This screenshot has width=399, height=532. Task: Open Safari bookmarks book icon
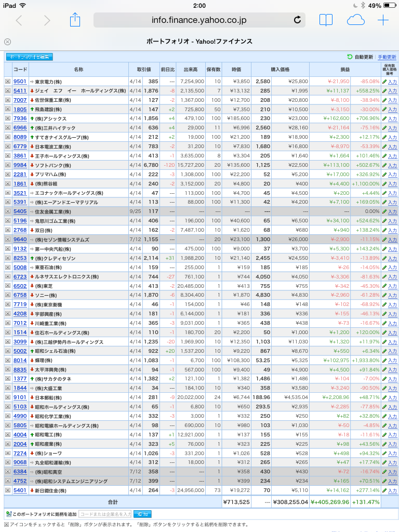click(x=326, y=20)
